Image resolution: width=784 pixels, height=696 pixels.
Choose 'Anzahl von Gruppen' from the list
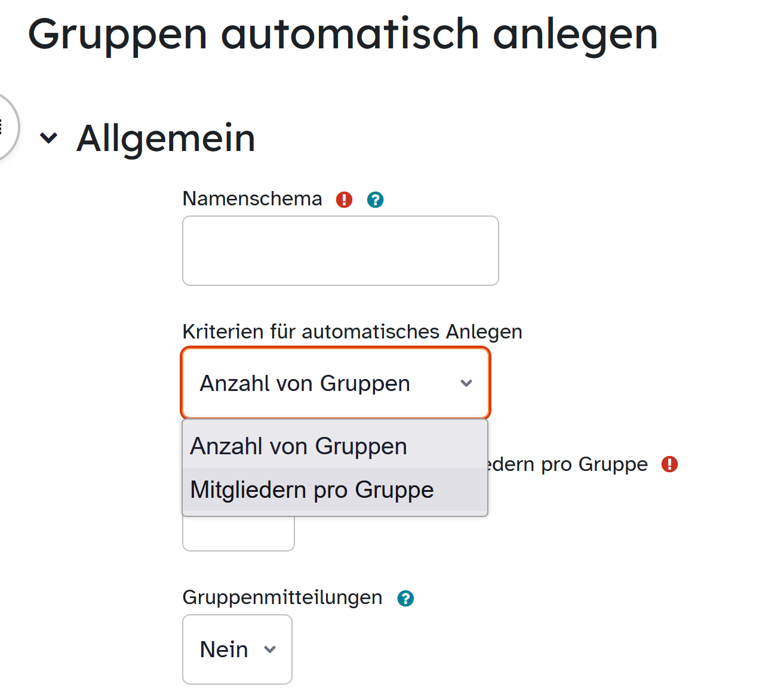tap(299, 446)
